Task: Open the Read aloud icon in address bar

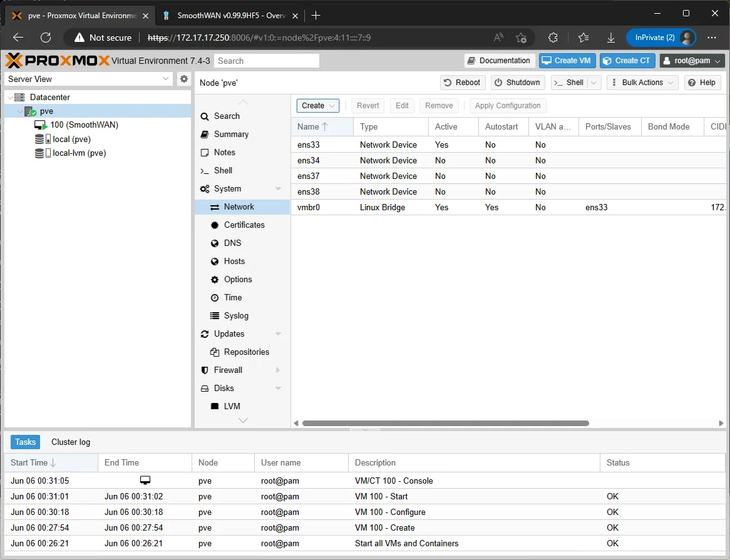Action: (498, 38)
